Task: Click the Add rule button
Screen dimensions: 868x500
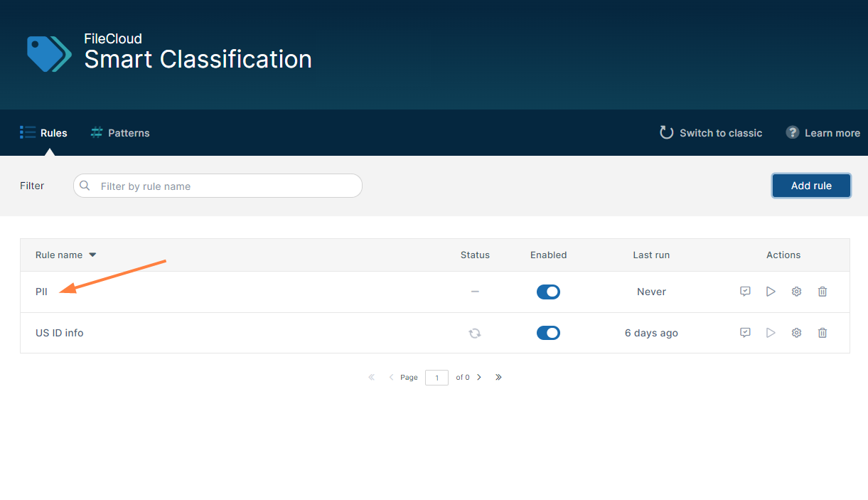Action: tap(811, 186)
